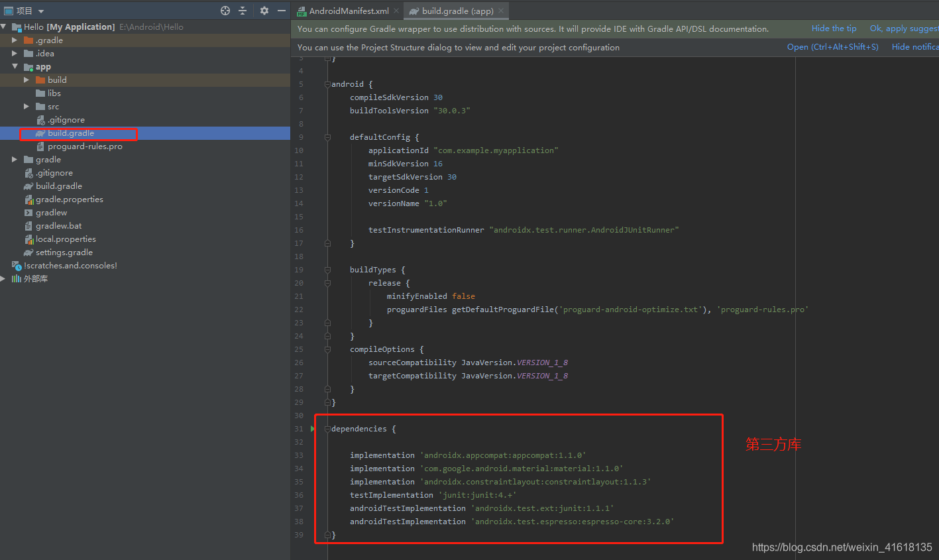Hide the project panel with minus icon
The width and height of the screenshot is (939, 560).
tap(282, 11)
